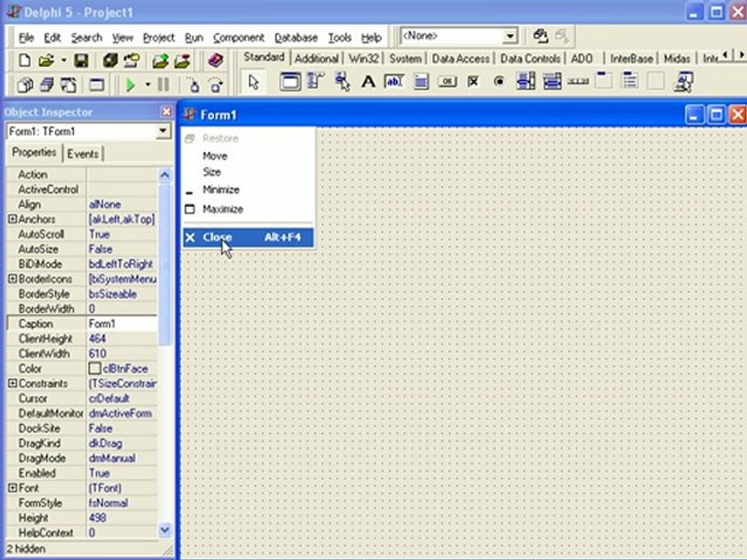Select the ComboBox component icon
747x560 pixels.
(552, 82)
